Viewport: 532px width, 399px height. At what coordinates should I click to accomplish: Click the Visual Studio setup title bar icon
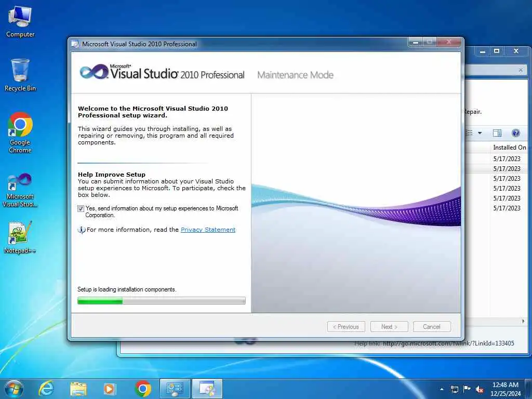(x=75, y=44)
